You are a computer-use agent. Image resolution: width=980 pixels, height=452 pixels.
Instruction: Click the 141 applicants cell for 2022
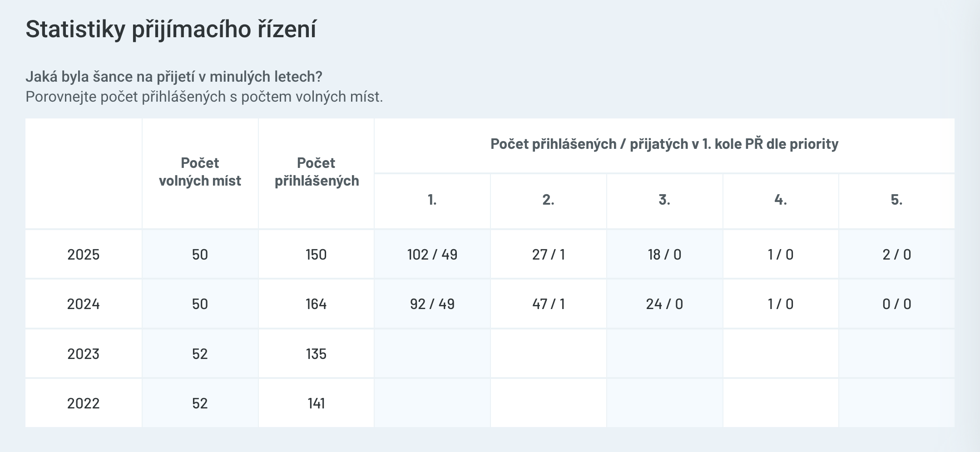316,403
